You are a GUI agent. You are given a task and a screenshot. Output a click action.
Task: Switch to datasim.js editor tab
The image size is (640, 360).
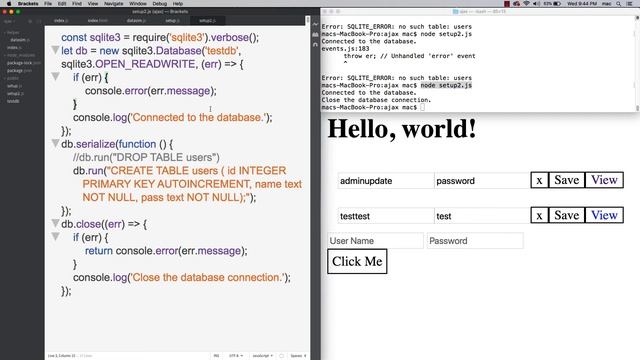click(x=136, y=20)
